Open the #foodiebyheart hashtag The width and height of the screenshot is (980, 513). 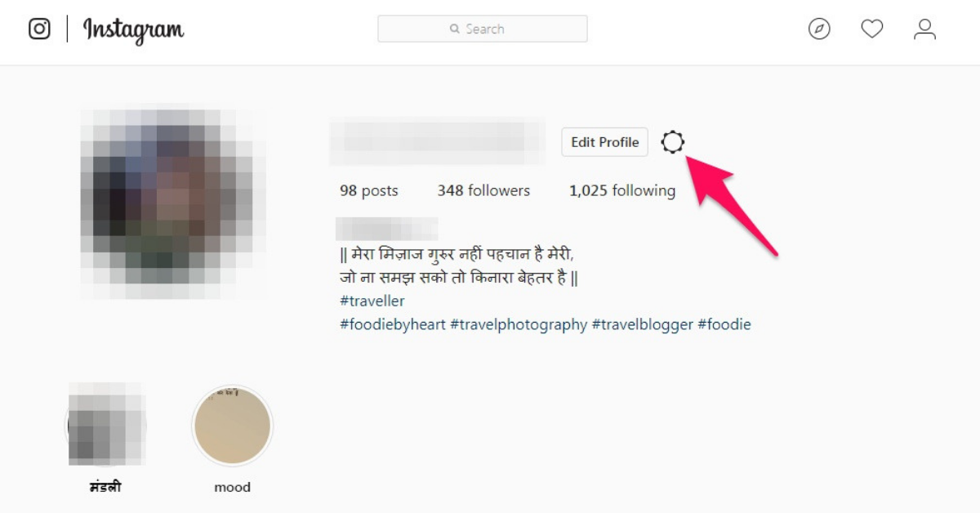pos(393,324)
